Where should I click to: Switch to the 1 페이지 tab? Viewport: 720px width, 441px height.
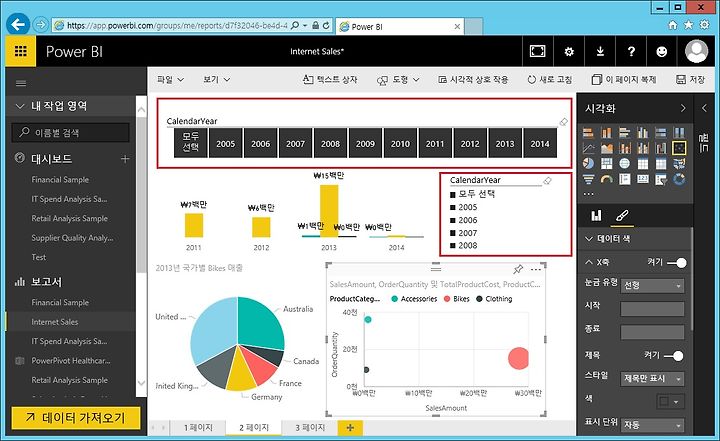198,428
